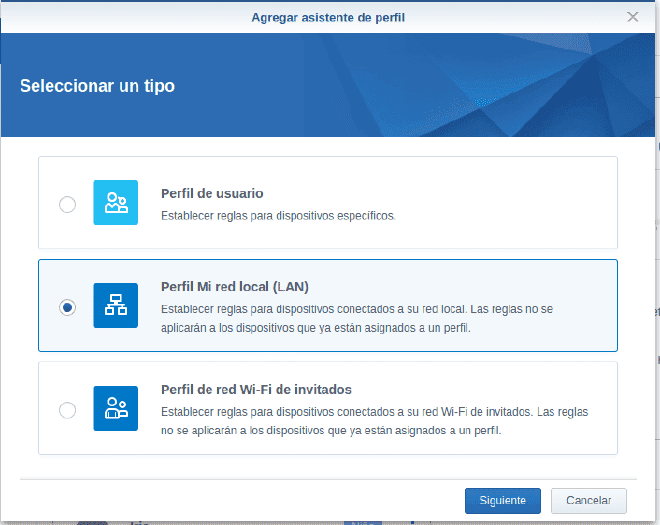Image resolution: width=660 pixels, height=525 pixels.
Task: Click 'Establecer reglas para dispositivos específicos' description
Action: (x=278, y=216)
